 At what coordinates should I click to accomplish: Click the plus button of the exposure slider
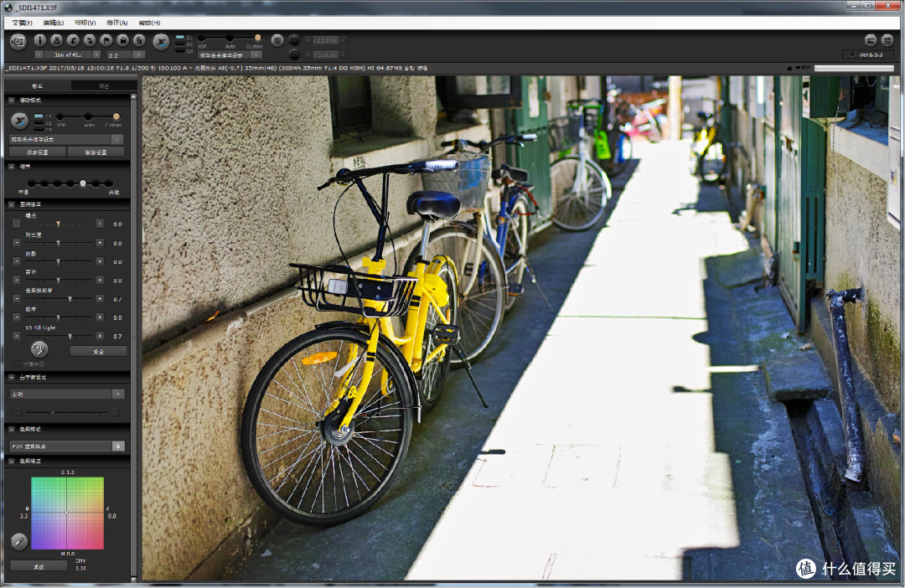coord(100,224)
